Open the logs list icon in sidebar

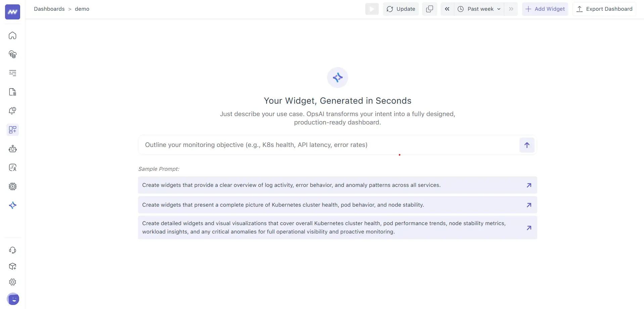(12, 73)
